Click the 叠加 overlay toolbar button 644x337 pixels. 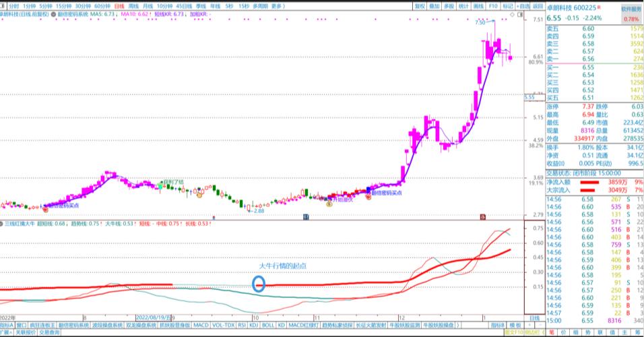pyautogui.click(x=434, y=6)
